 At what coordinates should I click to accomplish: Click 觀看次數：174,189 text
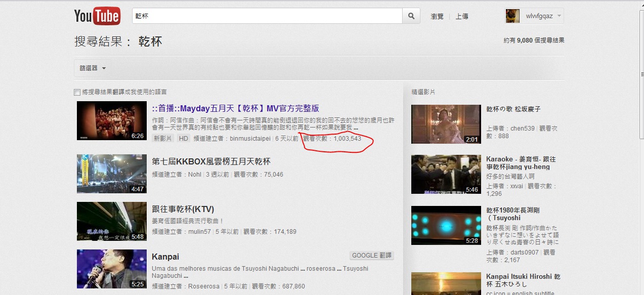tap(270, 232)
